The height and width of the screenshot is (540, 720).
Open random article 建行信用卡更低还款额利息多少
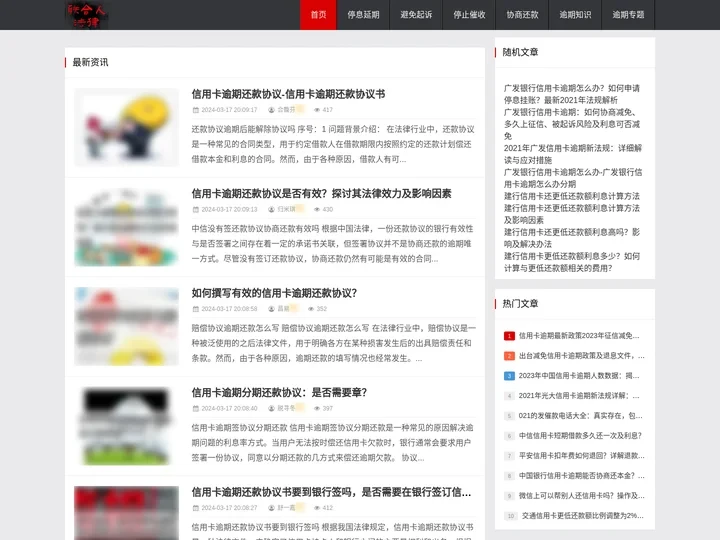pyautogui.click(x=572, y=262)
